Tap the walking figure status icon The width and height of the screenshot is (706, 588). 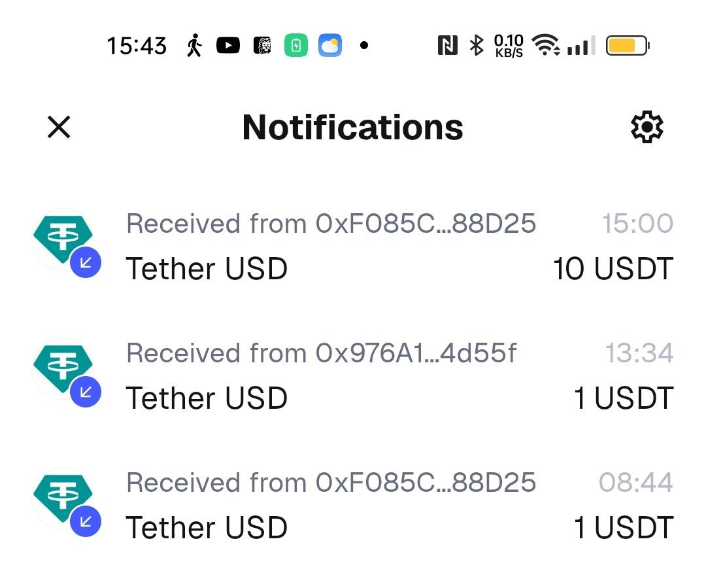(x=194, y=46)
